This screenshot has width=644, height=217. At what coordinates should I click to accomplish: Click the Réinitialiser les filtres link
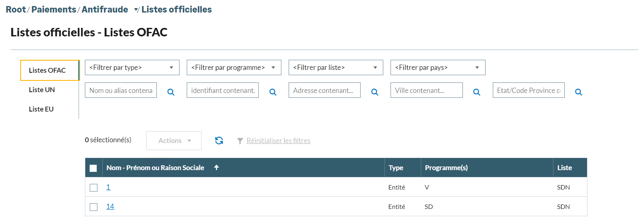pyautogui.click(x=279, y=141)
